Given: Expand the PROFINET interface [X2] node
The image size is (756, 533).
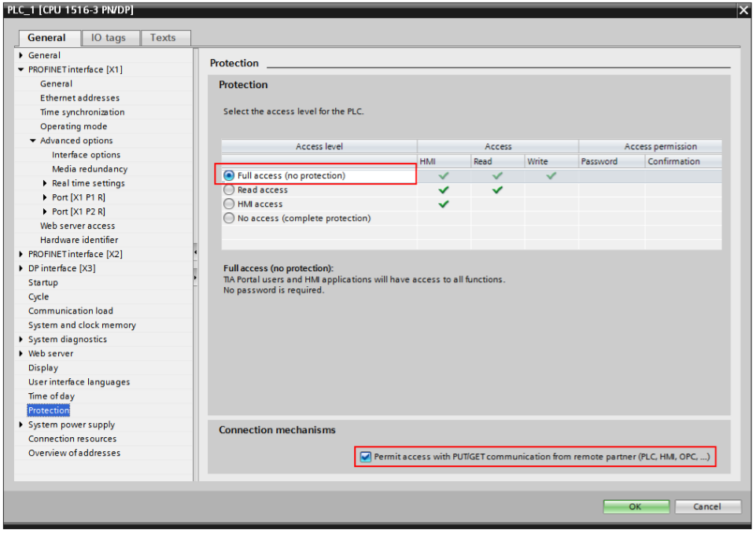Looking at the screenshot, I should (20, 254).
